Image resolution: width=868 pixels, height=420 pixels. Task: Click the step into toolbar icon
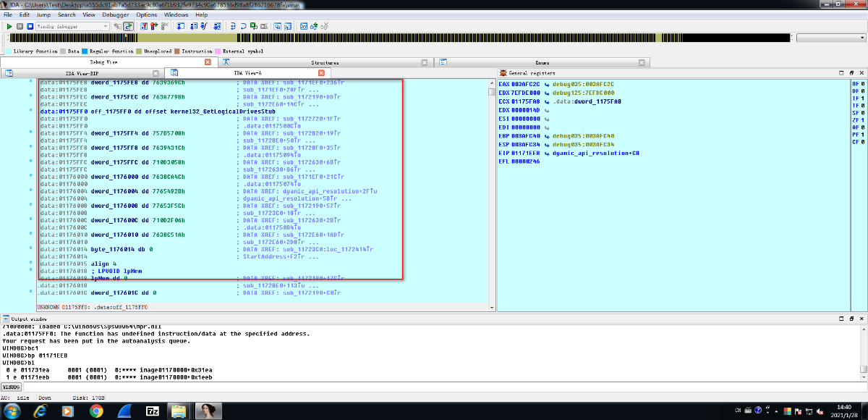(180, 26)
